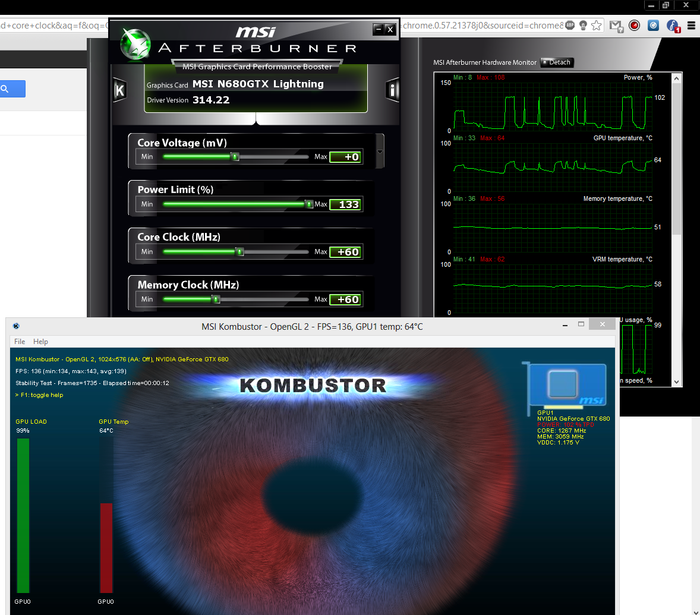Image resolution: width=700 pixels, height=615 pixels.
Task: Click hardware monitor scroll-down arrow
Action: (x=676, y=381)
